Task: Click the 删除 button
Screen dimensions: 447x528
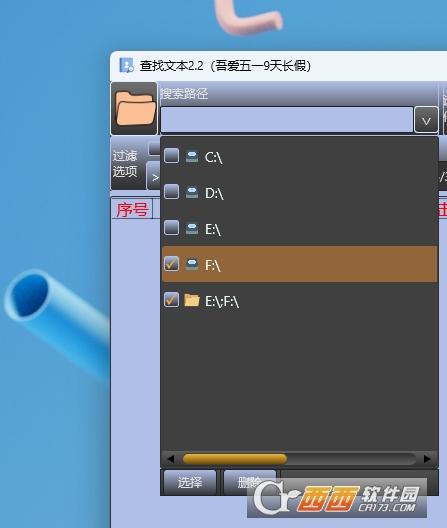Action: [x=250, y=482]
